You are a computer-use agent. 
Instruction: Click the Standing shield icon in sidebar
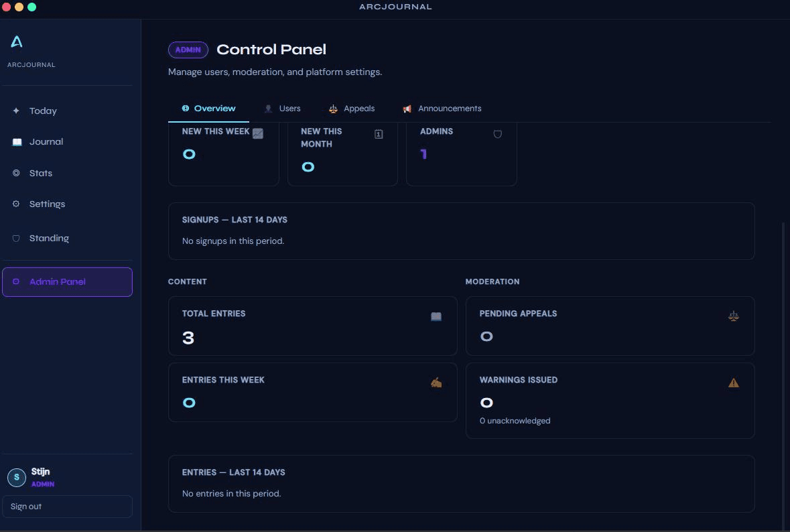coord(16,239)
